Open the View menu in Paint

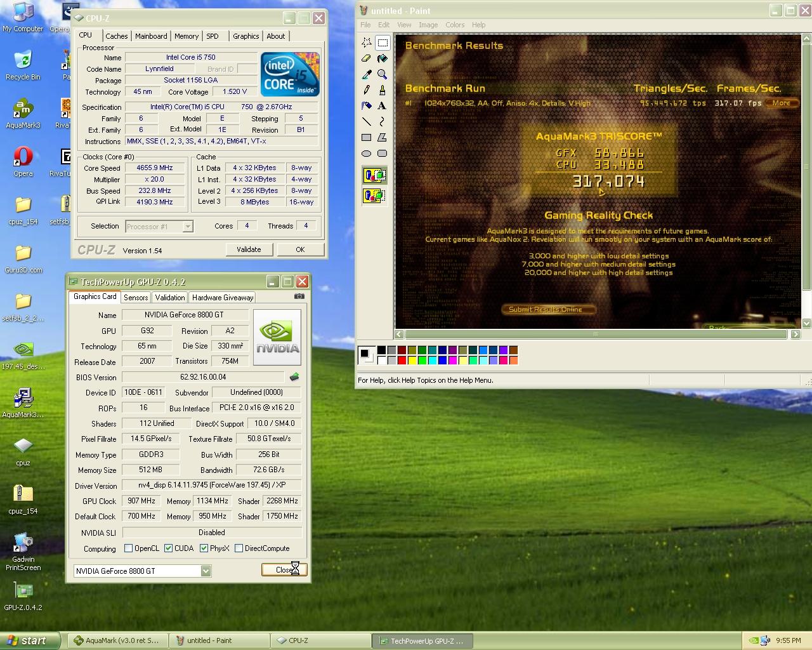(404, 25)
